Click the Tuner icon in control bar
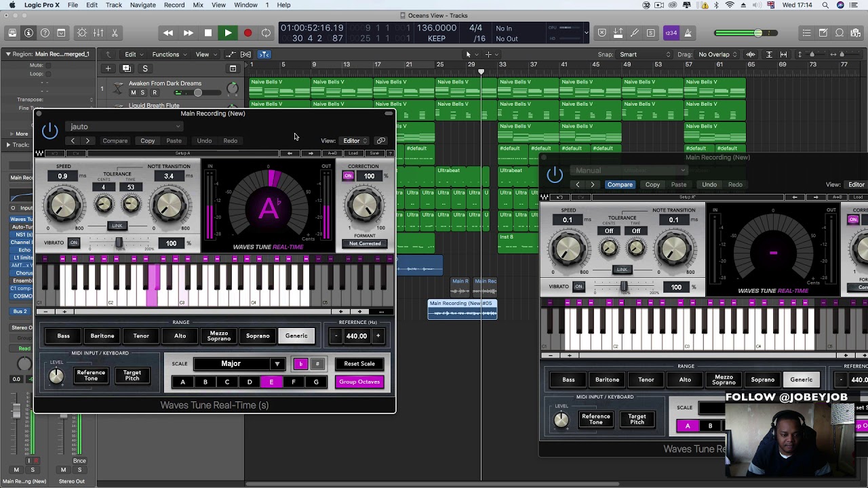 [x=635, y=33]
